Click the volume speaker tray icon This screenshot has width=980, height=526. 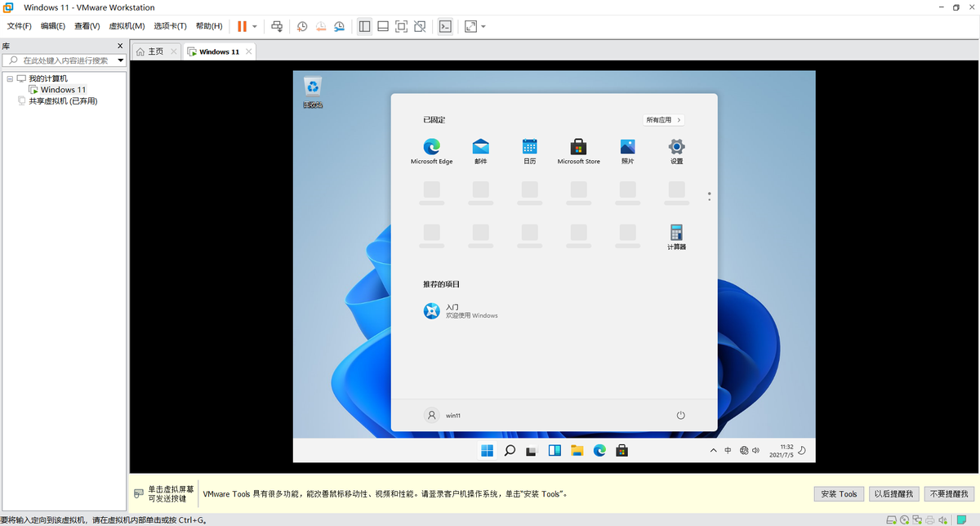(755, 450)
